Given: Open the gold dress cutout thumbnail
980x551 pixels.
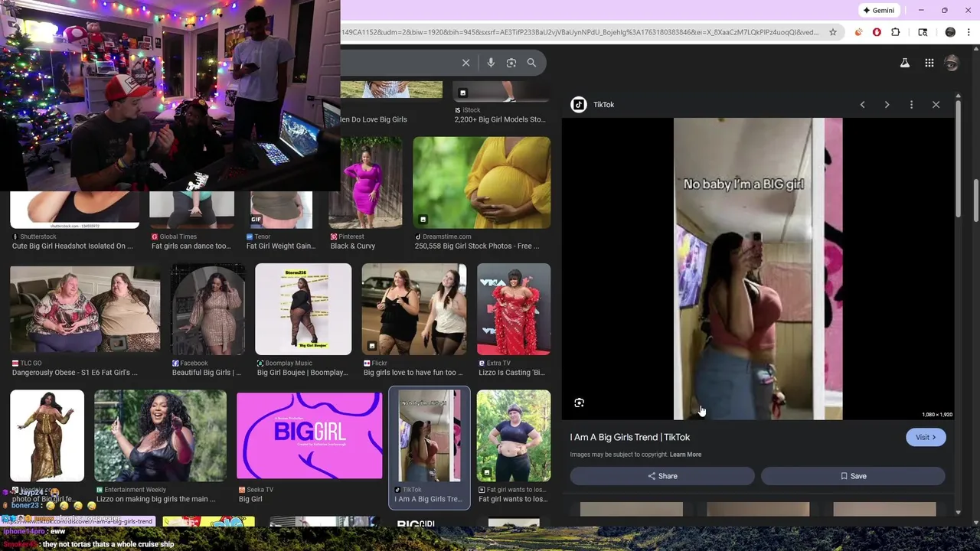Looking at the screenshot, I should [47, 435].
